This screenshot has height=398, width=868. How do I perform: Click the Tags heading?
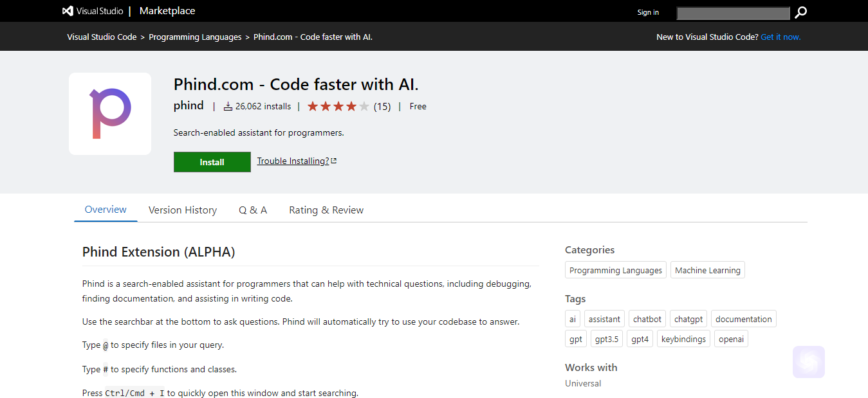575,299
